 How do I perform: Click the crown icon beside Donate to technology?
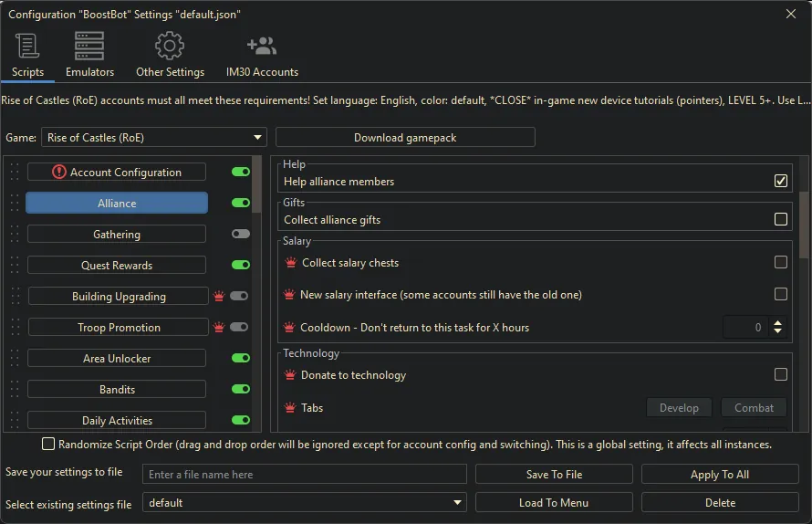(290, 374)
